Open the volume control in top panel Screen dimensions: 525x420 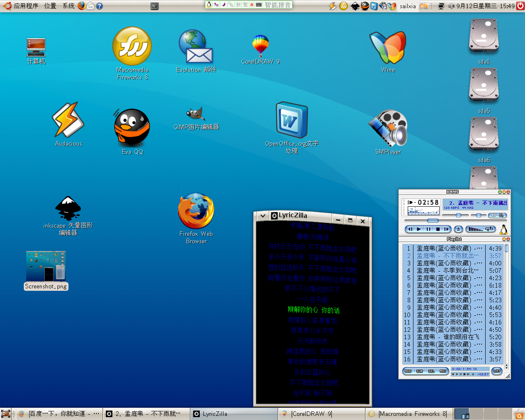point(451,6)
